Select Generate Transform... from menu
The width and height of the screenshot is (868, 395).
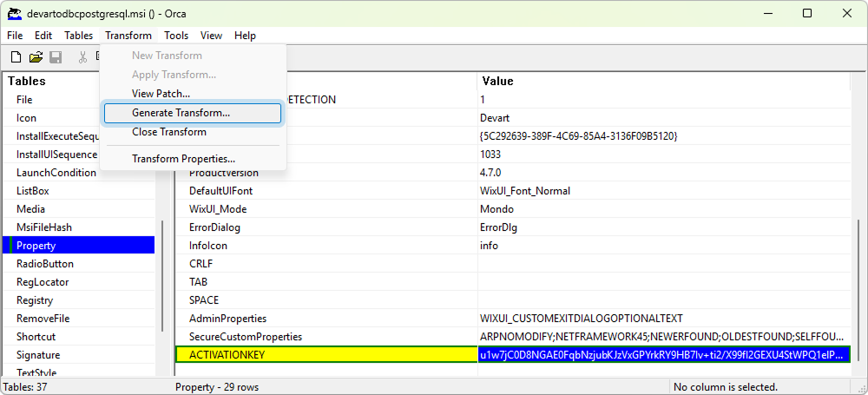193,113
